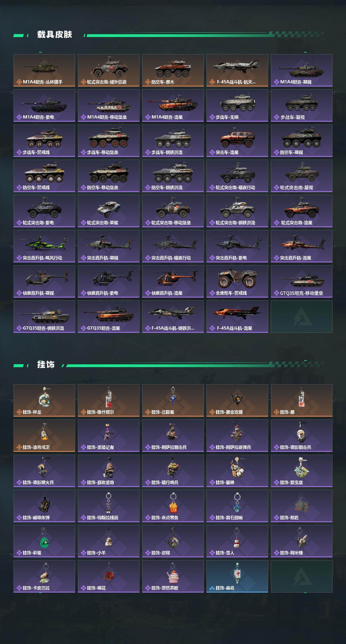Pick the 轮式突击炮-荣耀 vehicle skin
346x644 pixels.
(x=109, y=211)
